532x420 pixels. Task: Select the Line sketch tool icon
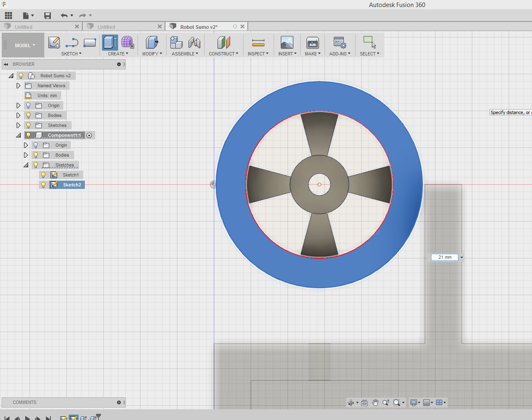[72, 43]
